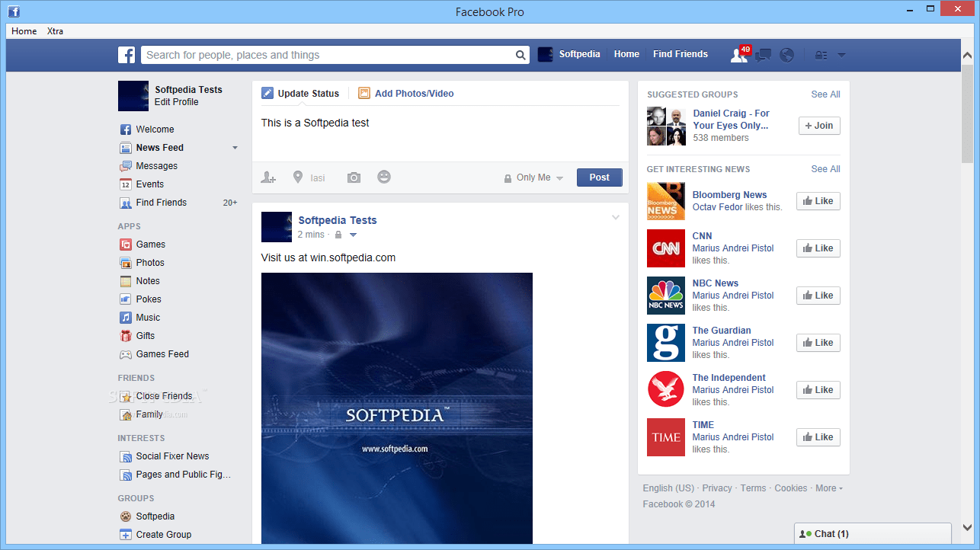
Task: Add an emoji with the smiley icon
Action: [383, 177]
